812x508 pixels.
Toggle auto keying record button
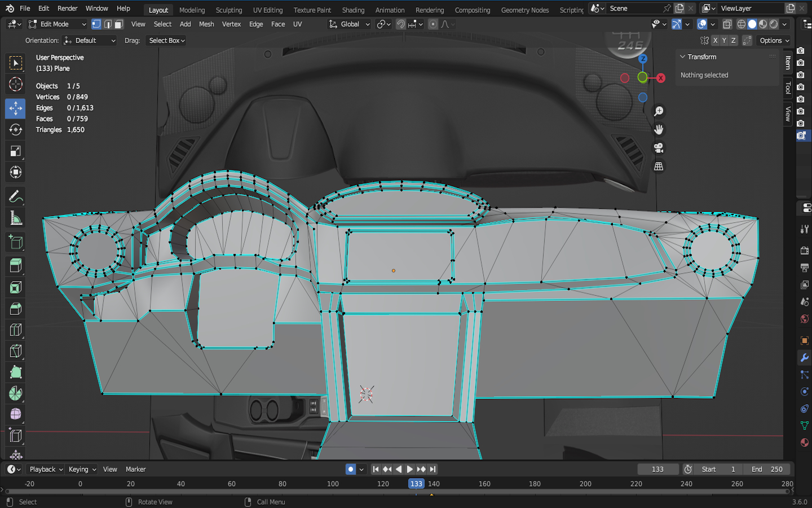click(x=351, y=469)
